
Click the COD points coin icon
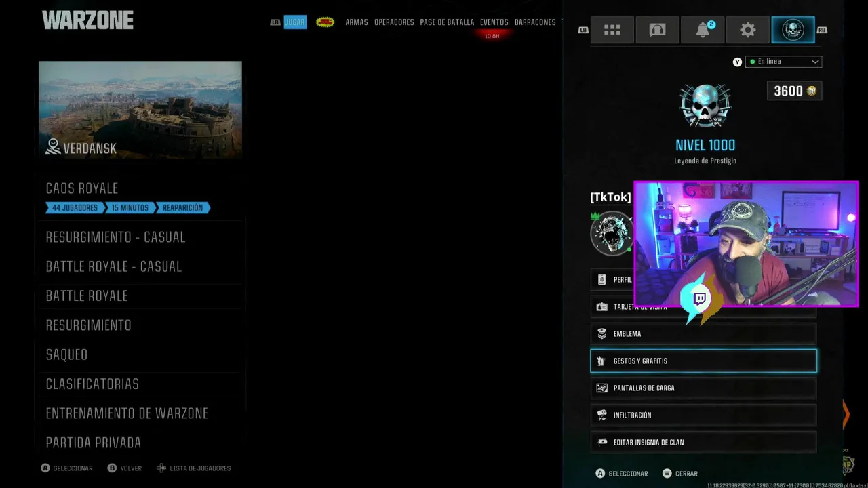tap(812, 91)
